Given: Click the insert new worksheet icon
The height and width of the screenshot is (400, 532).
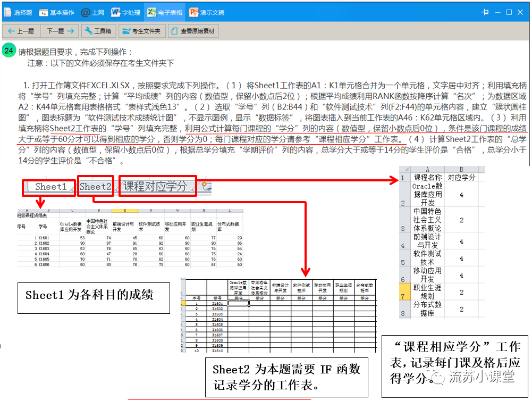Looking at the screenshot, I should tap(207, 186).
